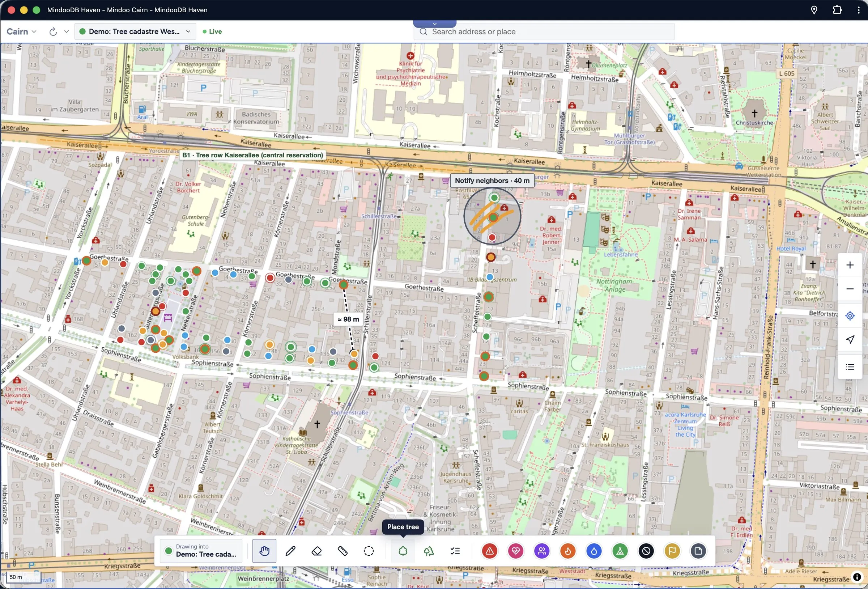This screenshot has height=589, width=868.
Task: Select the eraser tool
Action: click(x=317, y=551)
